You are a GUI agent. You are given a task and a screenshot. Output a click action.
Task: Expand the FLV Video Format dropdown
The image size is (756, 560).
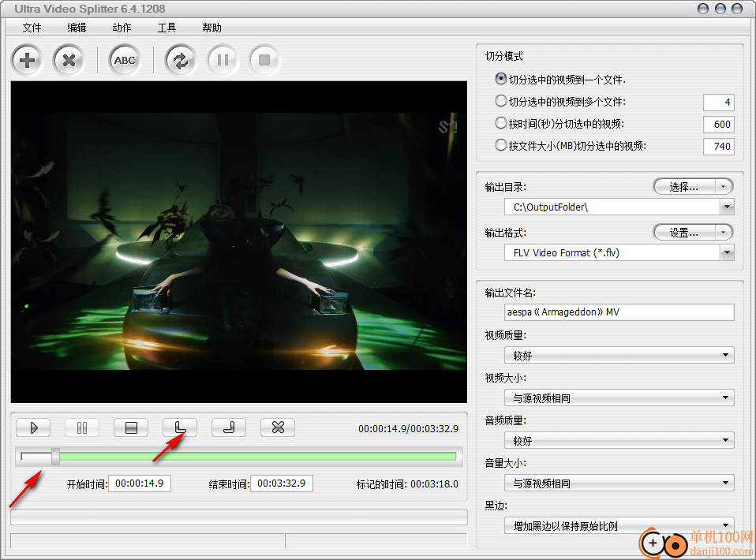pyautogui.click(x=727, y=253)
